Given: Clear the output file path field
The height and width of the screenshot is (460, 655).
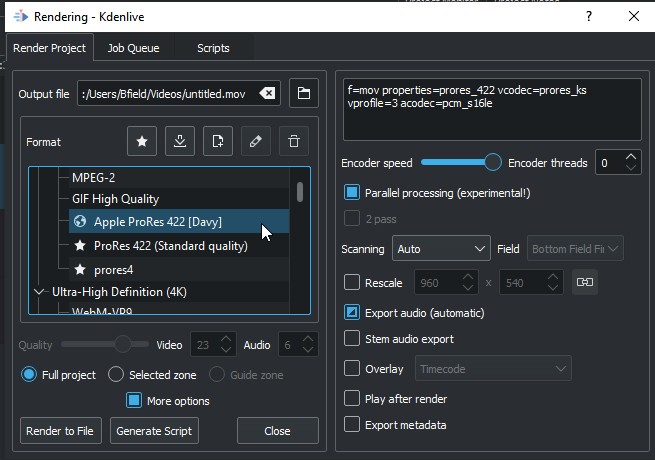Looking at the screenshot, I should [267, 93].
